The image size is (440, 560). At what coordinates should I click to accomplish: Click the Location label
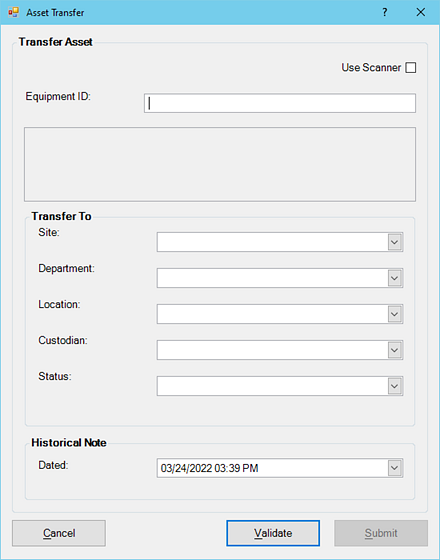[x=59, y=304]
